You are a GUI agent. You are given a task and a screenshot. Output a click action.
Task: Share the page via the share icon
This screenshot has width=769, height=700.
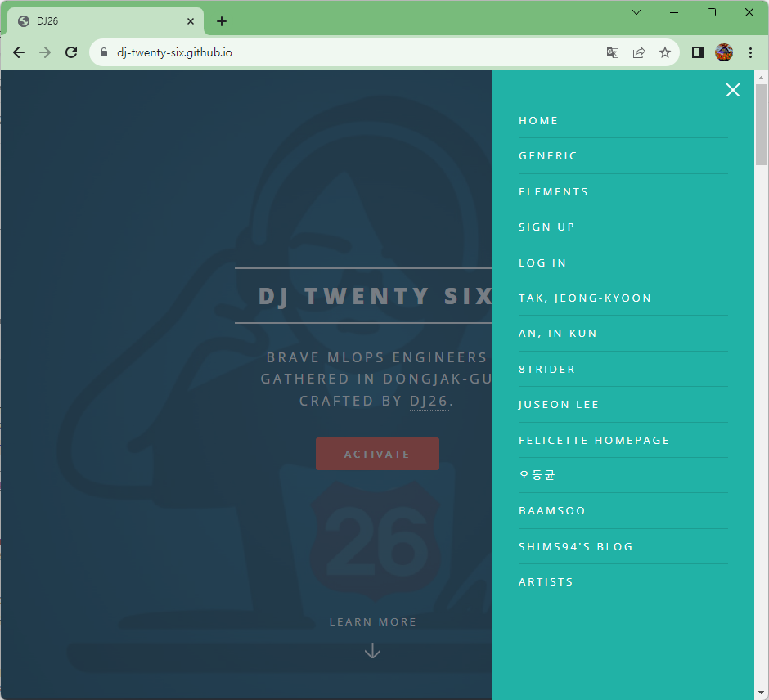click(639, 52)
